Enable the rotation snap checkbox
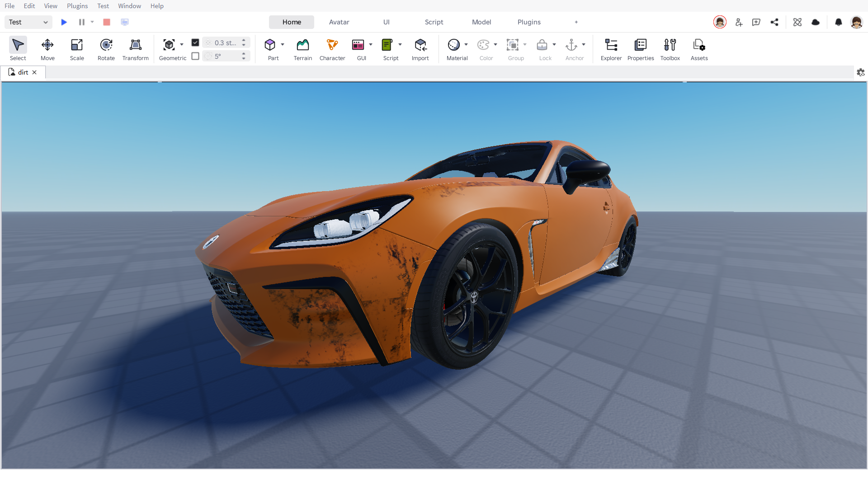Viewport: 868px width, 488px height. click(195, 56)
